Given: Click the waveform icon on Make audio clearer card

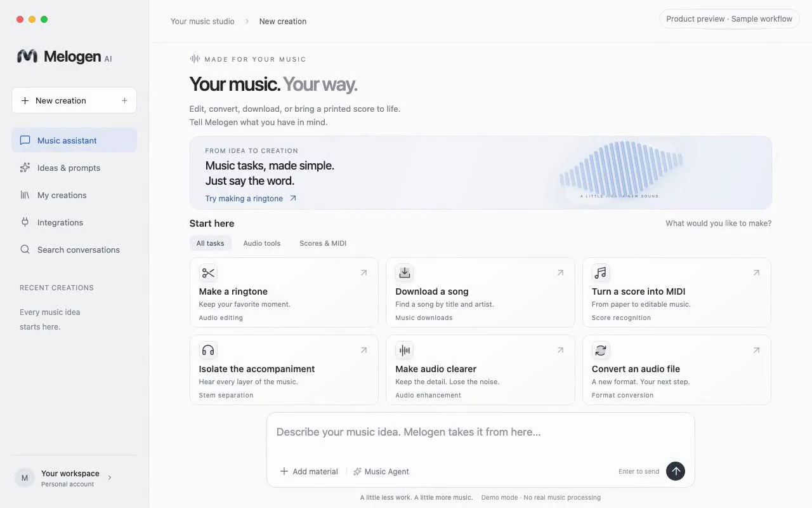Looking at the screenshot, I should tap(405, 351).
